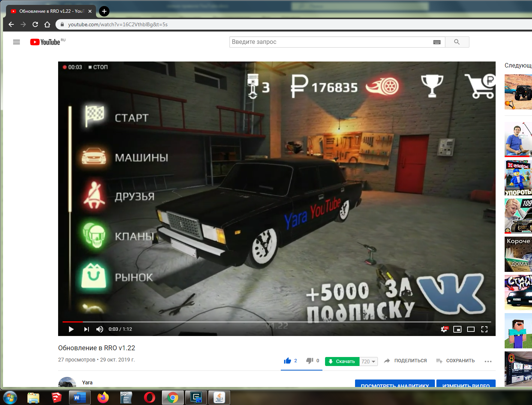The image size is (532, 405).
Task: Open the 720 quality dropdown
Action: click(x=369, y=361)
